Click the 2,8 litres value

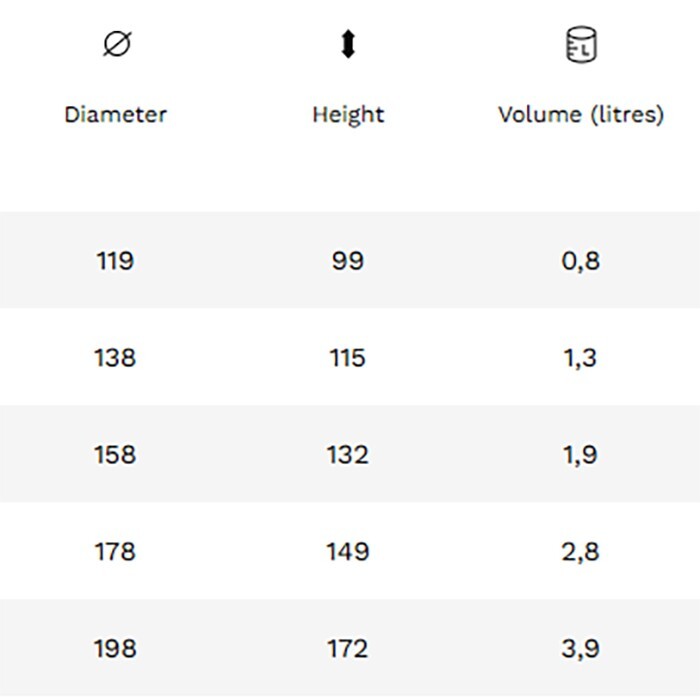[x=580, y=552]
